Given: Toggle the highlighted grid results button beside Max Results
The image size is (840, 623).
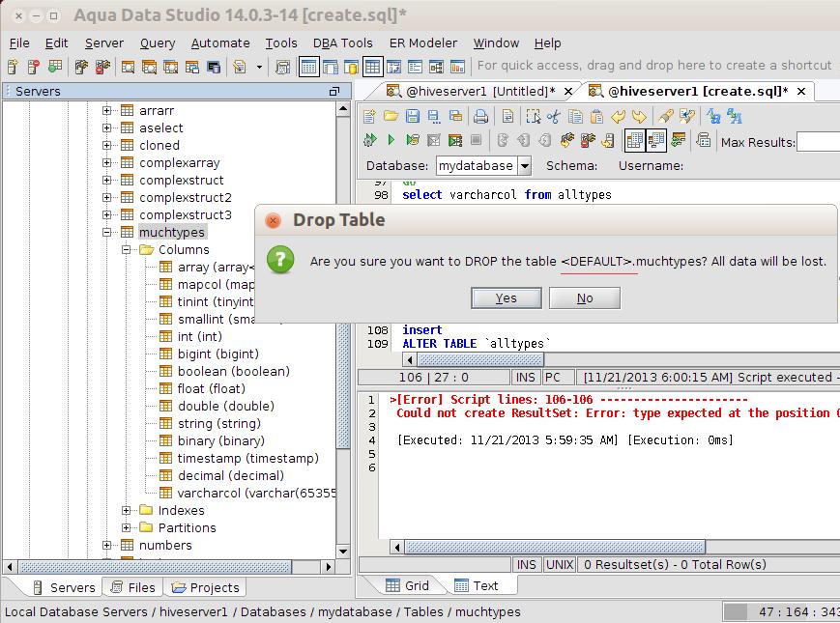Looking at the screenshot, I should [x=635, y=140].
